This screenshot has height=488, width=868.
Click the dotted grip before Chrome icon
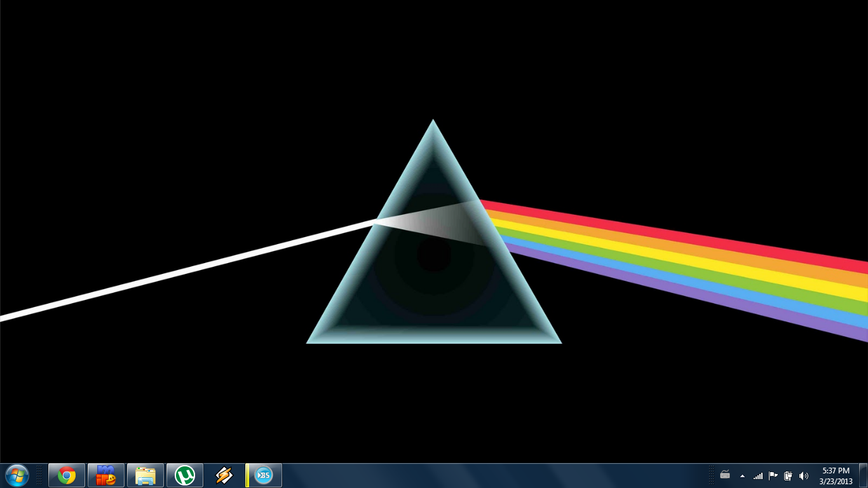click(x=39, y=475)
